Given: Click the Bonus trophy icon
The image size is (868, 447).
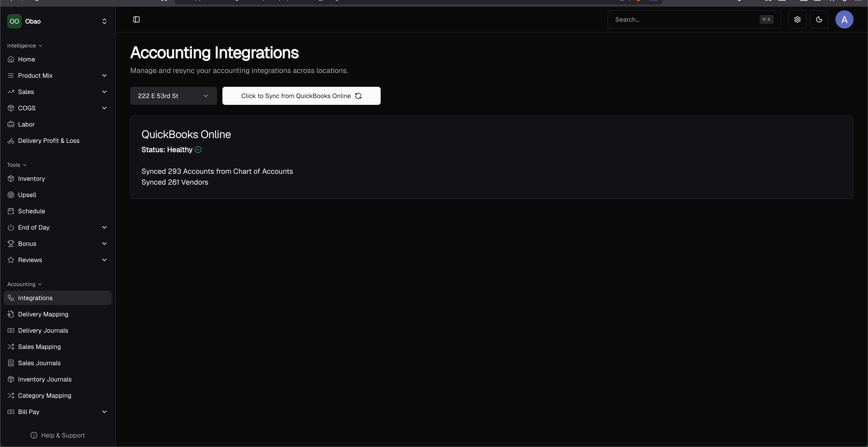Looking at the screenshot, I should (x=11, y=244).
